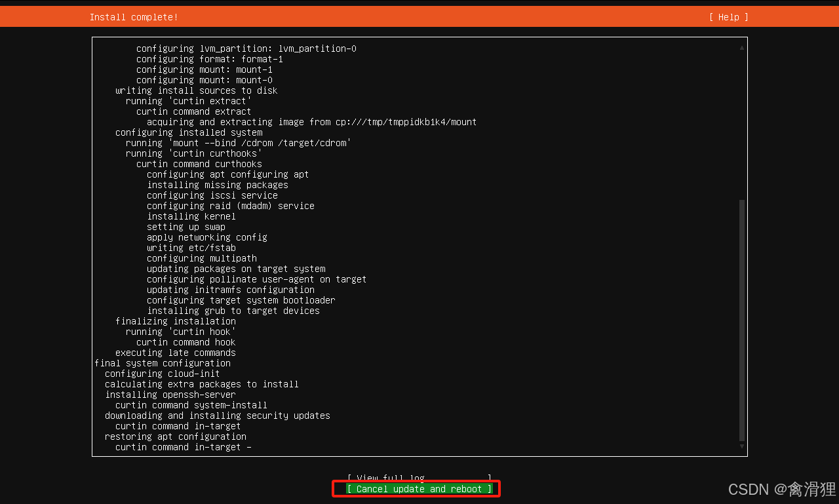The height and width of the screenshot is (504, 839).
Task: Click log line 'installing kernel'
Action: point(191,216)
